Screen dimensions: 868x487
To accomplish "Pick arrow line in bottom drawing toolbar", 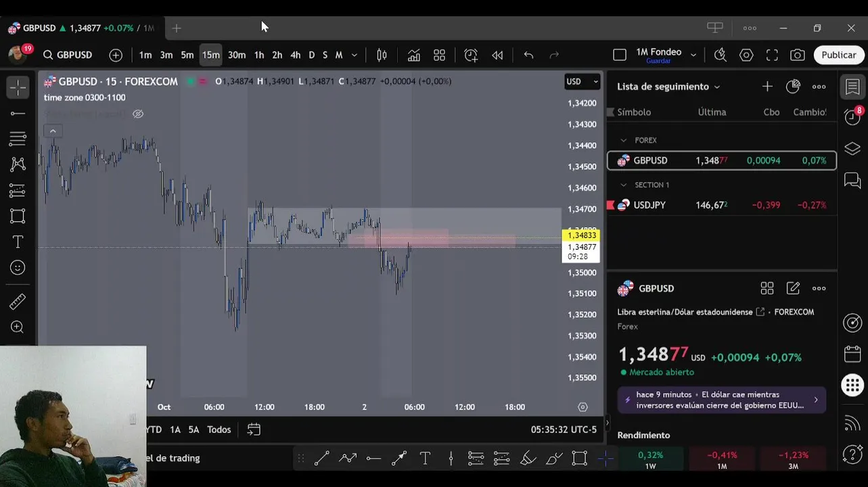I will click(399, 458).
